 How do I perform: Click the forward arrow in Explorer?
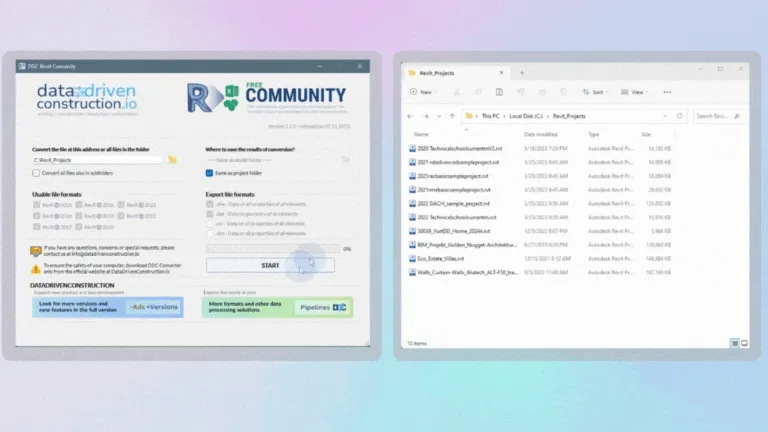[425, 116]
